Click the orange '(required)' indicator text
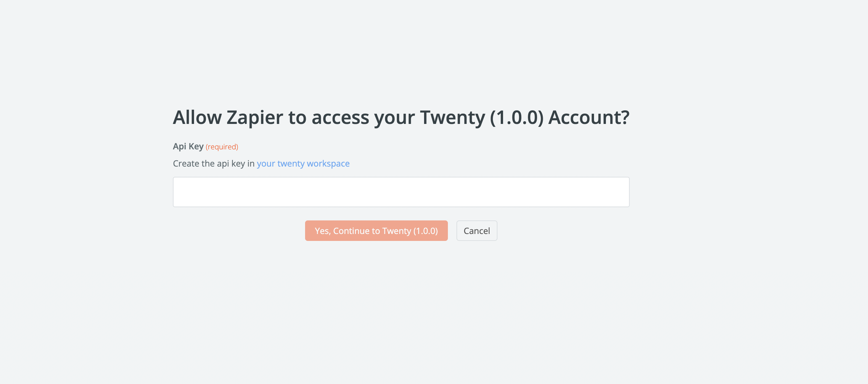Image resolution: width=868 pixels, height=384 pixels. (x=222, y=147)
